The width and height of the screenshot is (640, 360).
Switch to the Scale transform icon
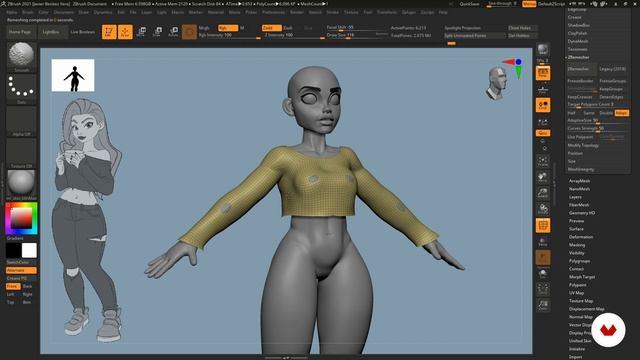[x=157, y=32]
